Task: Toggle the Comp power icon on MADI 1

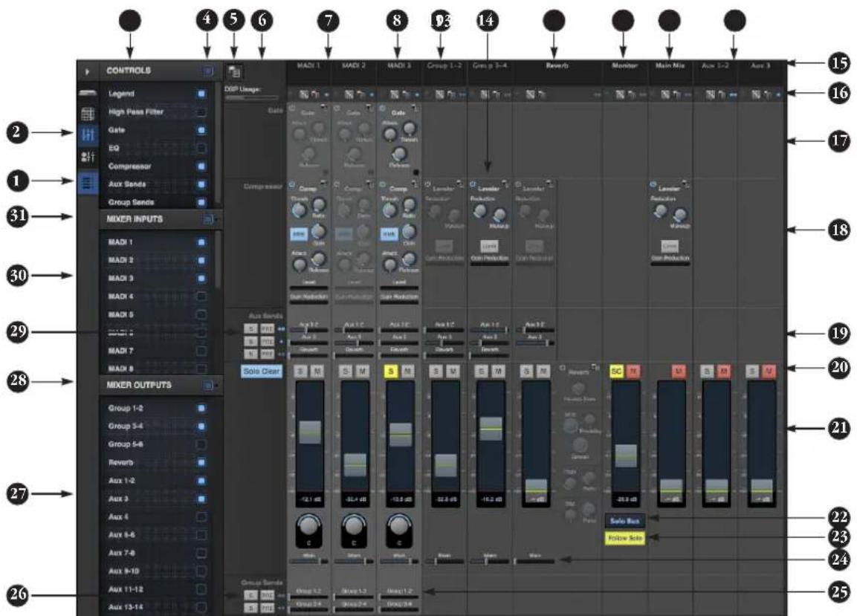Action: [x=292, y=185]
